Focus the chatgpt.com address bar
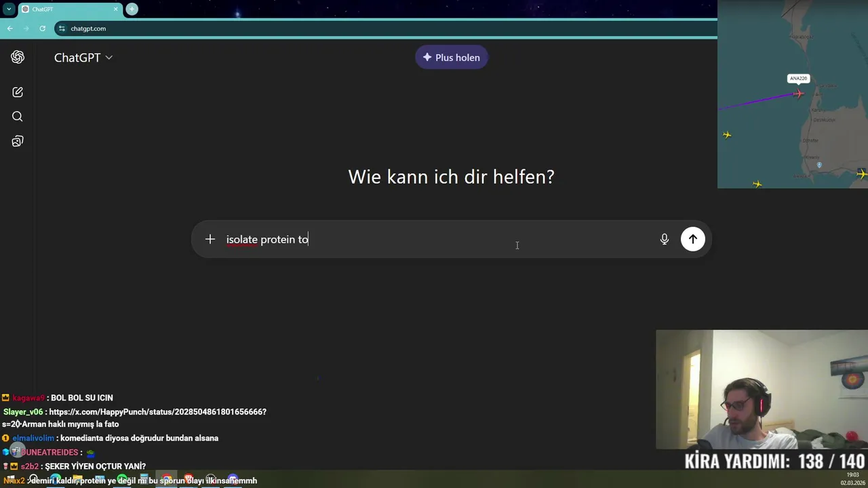 click(x=385, y=28)
